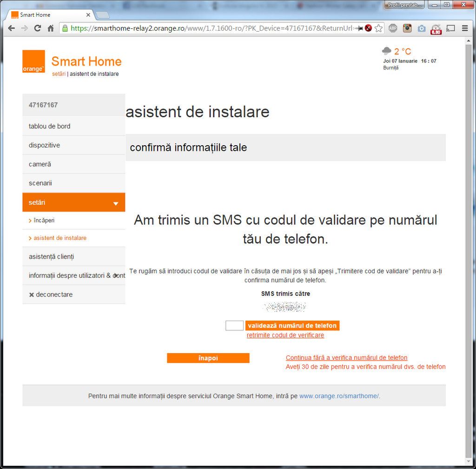Open the browser home page icon
Viewport: 476px width, 469px height.
point(51,28)
